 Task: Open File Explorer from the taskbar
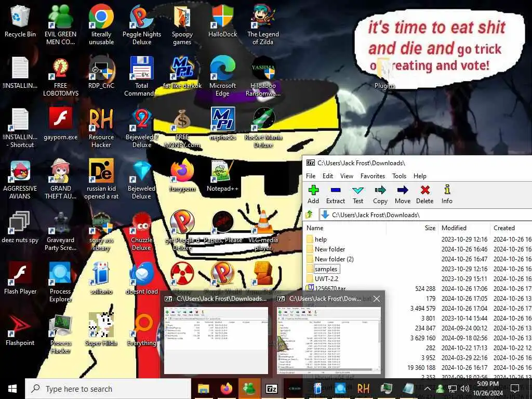pos(203,389)
